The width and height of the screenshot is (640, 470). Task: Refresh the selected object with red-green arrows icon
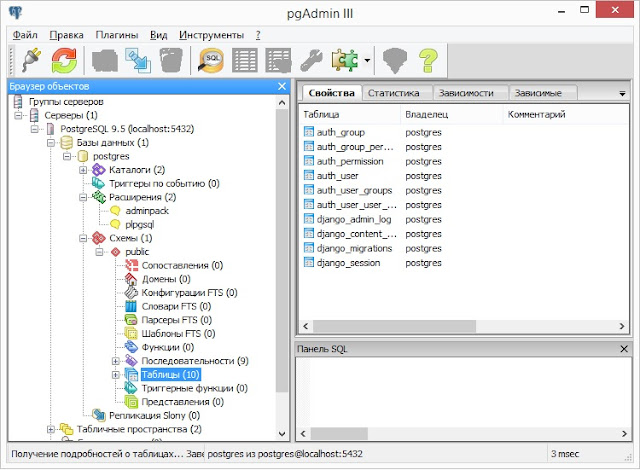coord(64,60)
